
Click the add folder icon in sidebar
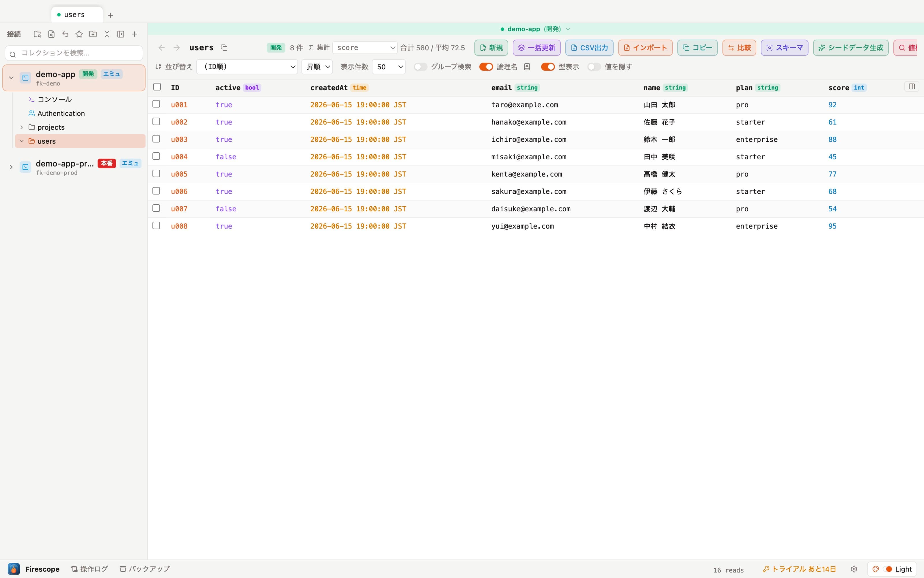(93, 34)
